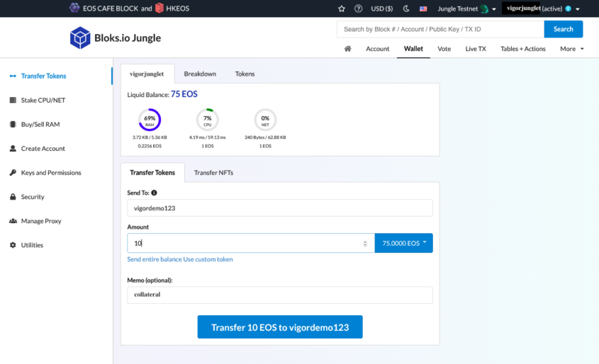Open Manage Proxy in sidebar
Screen dimensions: 599x364
pyautogui.click(x=41, y=221)
